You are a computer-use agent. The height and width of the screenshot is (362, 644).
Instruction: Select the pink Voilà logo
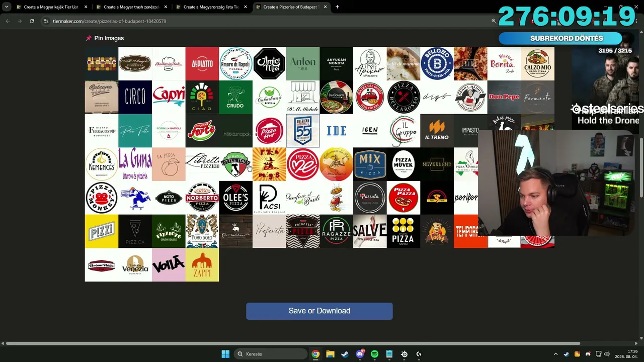(x=169, y=265)
